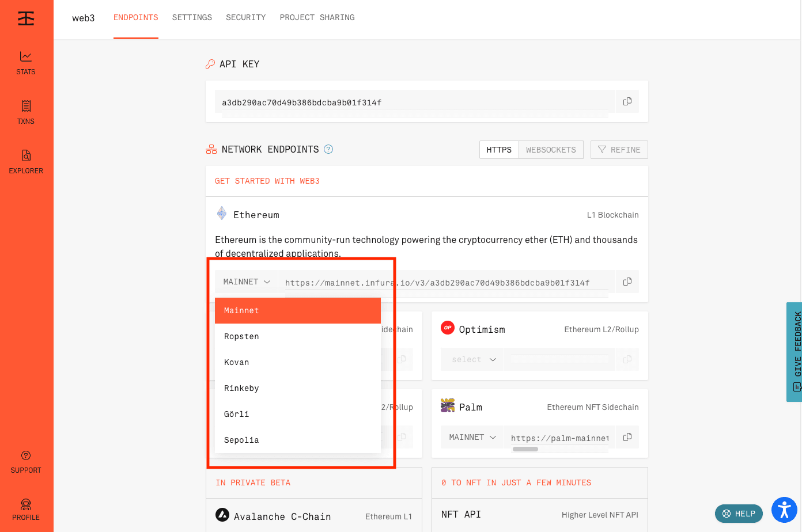Image resolution: width=802 pixels, height=532 pixels.
Task: Open the TXNS section in sidebar
Action: 26,113
